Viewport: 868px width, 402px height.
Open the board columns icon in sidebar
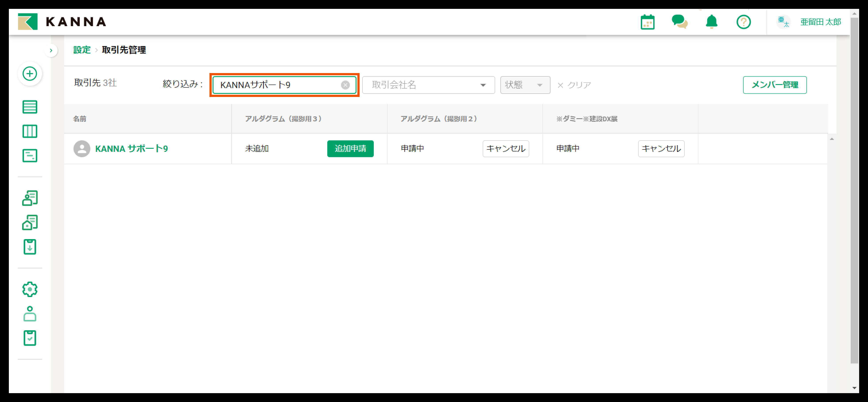30,131
